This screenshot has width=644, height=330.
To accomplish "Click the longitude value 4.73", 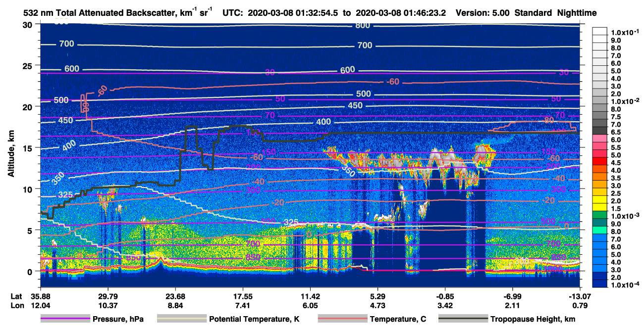I will click(377, 305).
